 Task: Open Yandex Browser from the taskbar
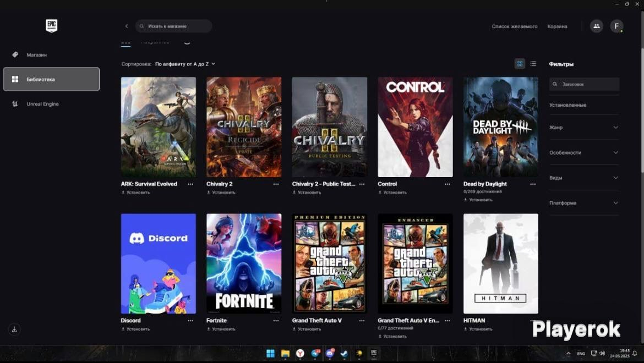tap(300, 354)
